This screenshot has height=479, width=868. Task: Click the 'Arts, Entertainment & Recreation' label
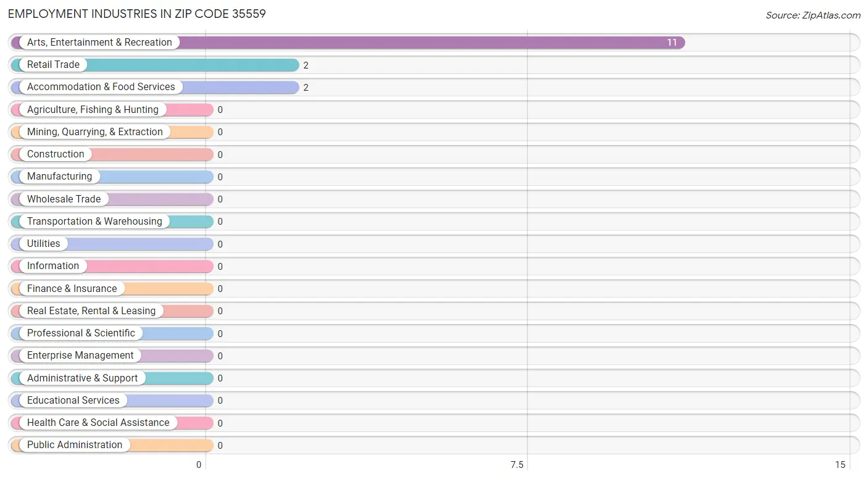pos(99,43)
